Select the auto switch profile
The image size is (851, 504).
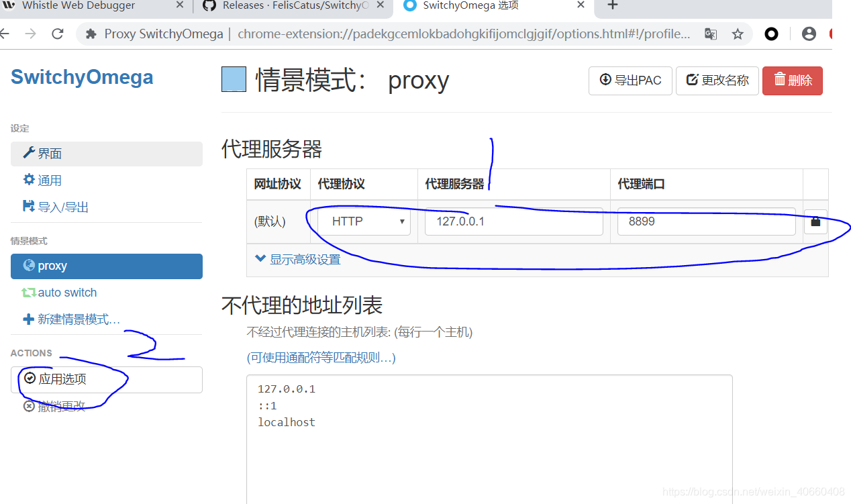pos(107,293)
